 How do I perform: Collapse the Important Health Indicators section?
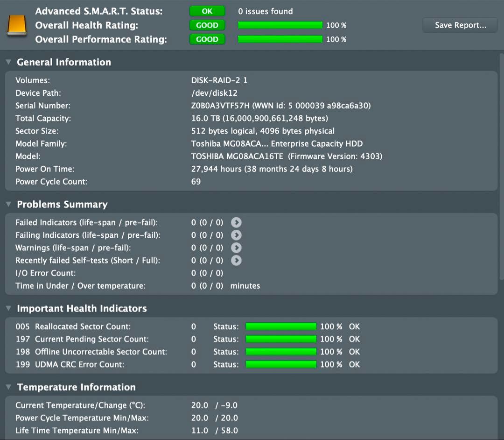coord(8,308)
